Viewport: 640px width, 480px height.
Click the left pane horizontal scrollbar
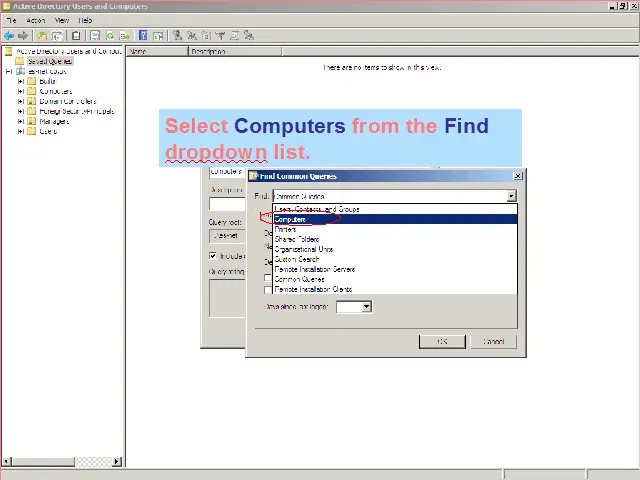click(60, 461)
